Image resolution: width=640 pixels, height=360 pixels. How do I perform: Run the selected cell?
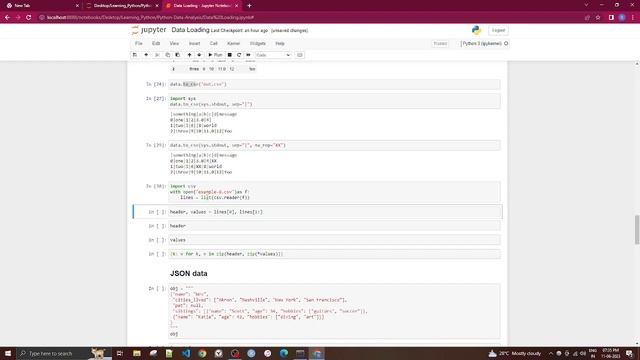[x=215, y=55]
